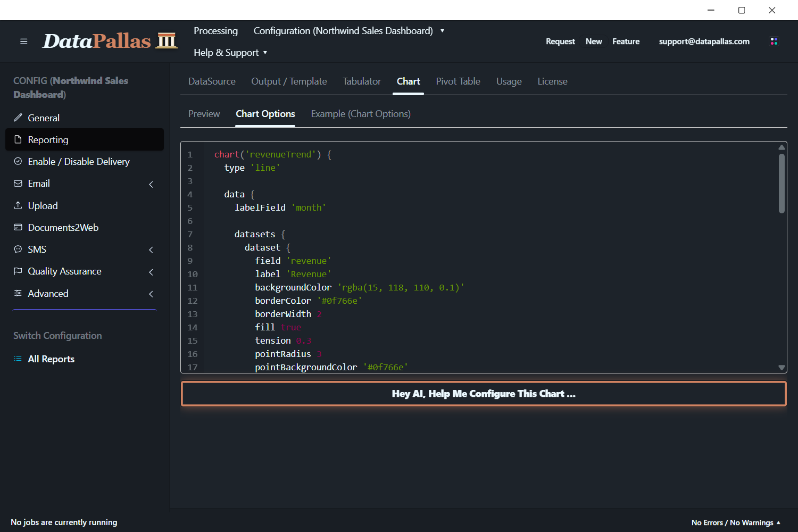Click the Request link in header
Viewport: 798px width, 532px height.
pyautogui.click(x=560, y=41)
